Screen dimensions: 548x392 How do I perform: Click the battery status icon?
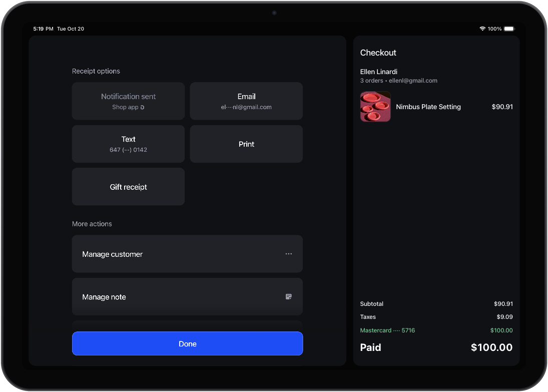tap(509, 29)
